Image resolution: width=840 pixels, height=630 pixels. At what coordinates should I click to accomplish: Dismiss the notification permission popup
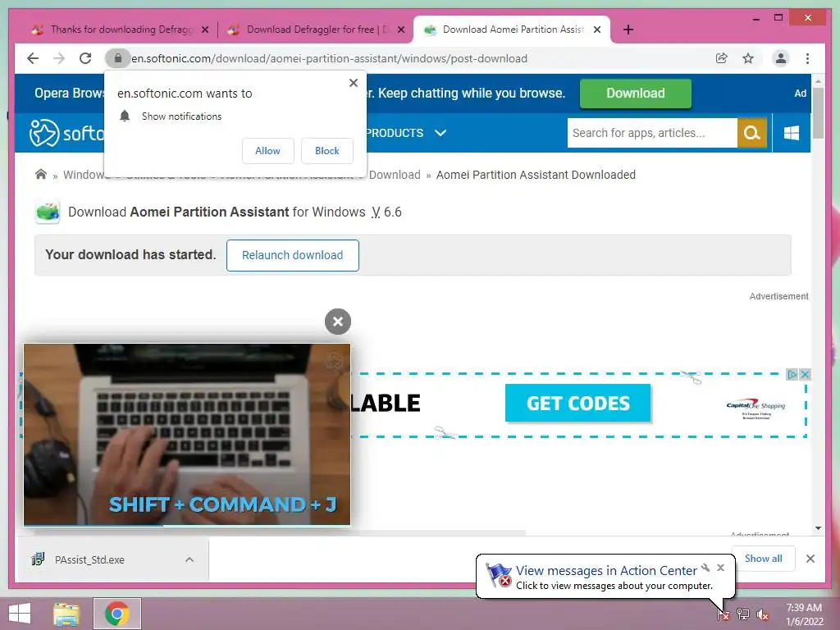pos(353,83)
